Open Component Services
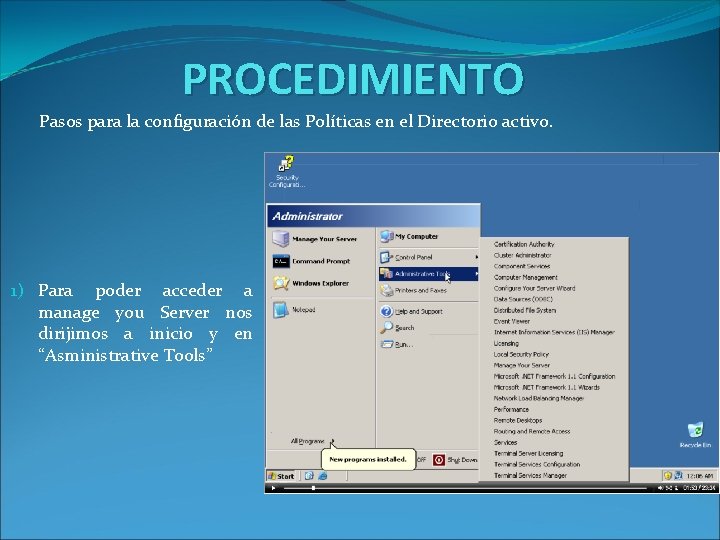This screenshot has height=540, width=720. (522, 266)
